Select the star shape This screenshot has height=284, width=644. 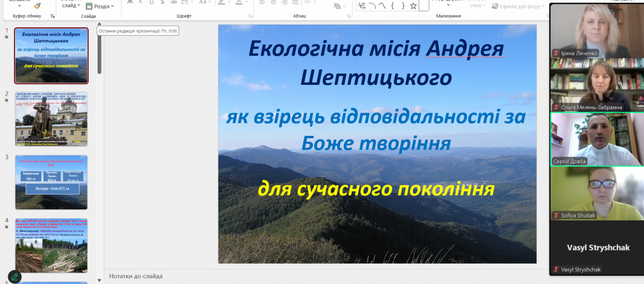click(x=413, y=6)
